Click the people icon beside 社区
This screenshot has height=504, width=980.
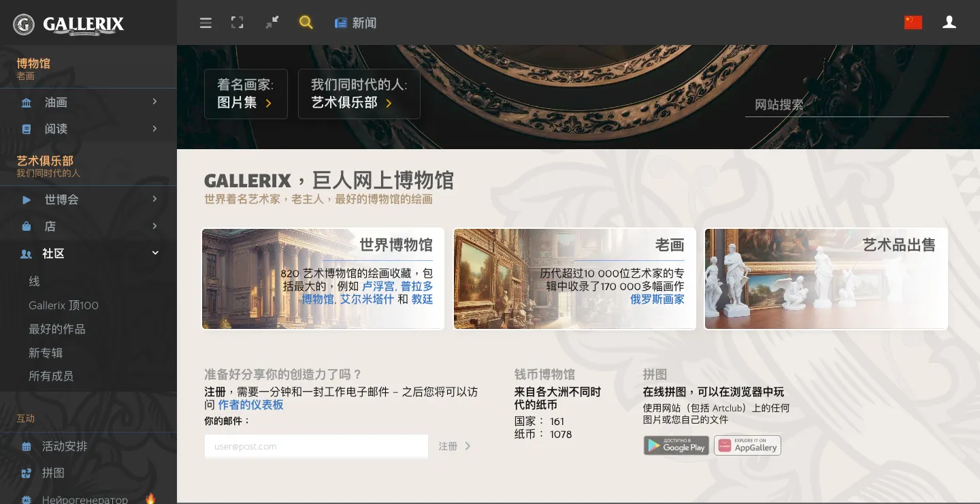click(x=27, y=253)
